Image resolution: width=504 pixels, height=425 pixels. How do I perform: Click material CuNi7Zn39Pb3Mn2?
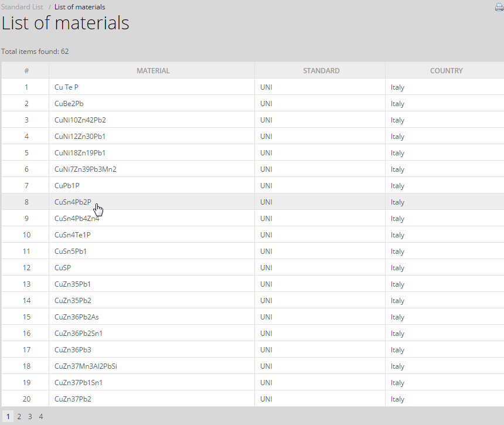[85, 169]
